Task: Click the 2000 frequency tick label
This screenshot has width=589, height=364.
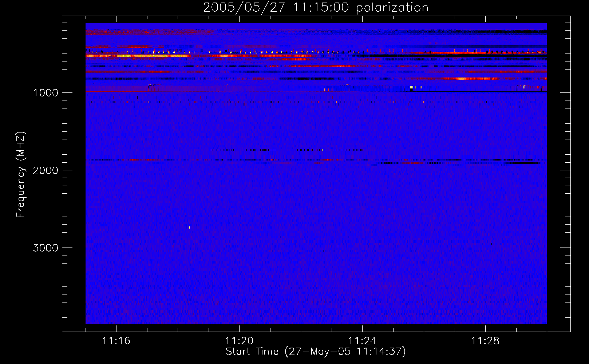Action: coord(46,170)
